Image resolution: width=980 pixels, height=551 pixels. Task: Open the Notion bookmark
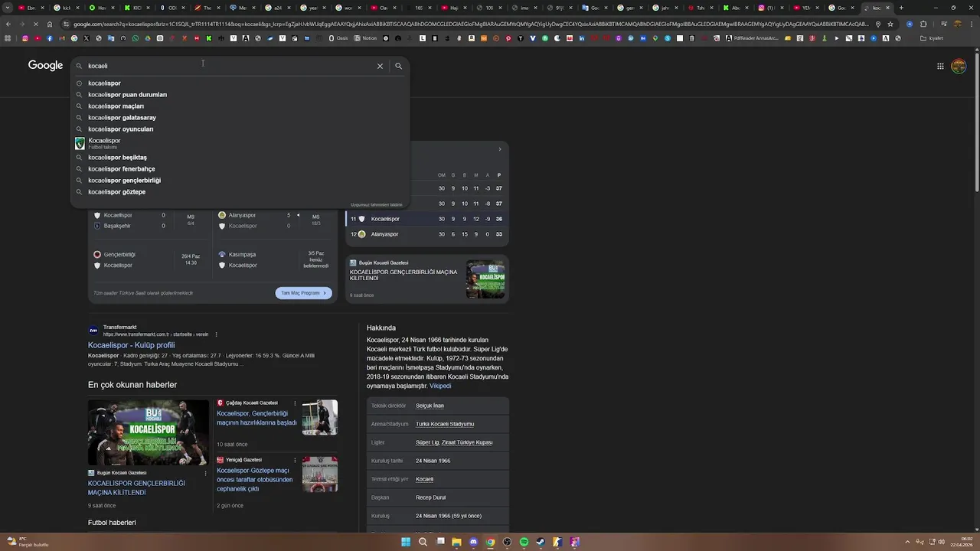pos(365,38)
